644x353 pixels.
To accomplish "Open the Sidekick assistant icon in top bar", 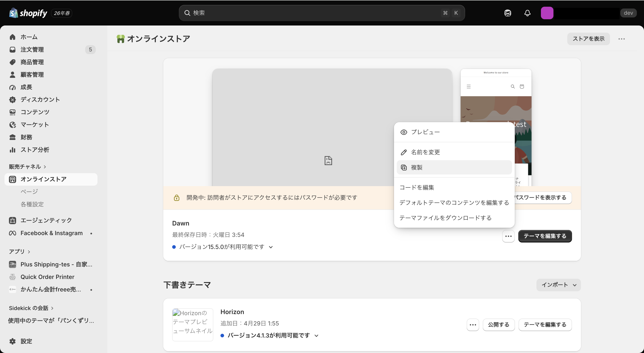I will [508, 13].
